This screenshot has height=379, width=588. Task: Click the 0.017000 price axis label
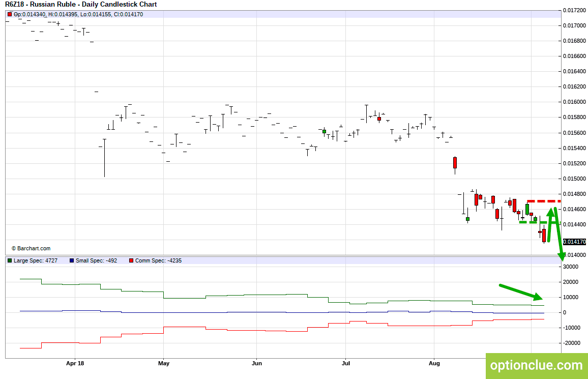coord(574,25)
